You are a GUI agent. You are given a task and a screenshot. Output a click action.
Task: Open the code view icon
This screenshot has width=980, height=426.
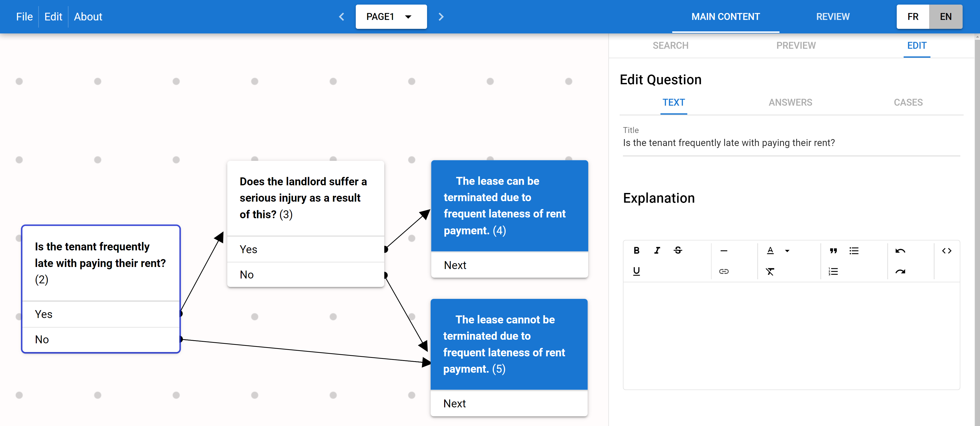(947, 251)
